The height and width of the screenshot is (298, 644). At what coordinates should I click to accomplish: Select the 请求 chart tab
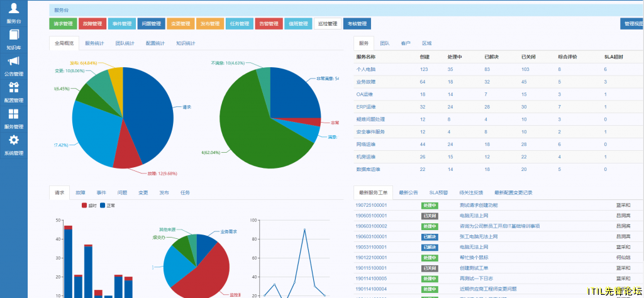tap(60, 192)
